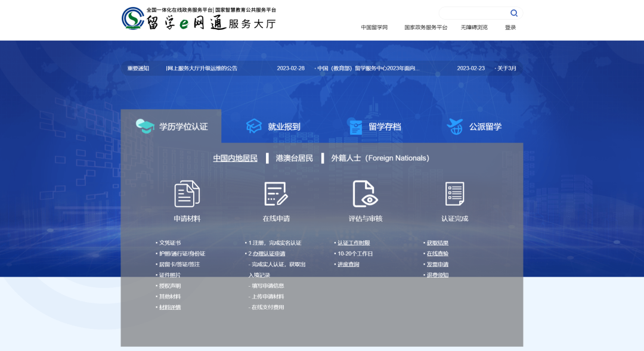Select the 公派留学 tab
This screenshot has width=644, height=351.
[x=475, y=126]
